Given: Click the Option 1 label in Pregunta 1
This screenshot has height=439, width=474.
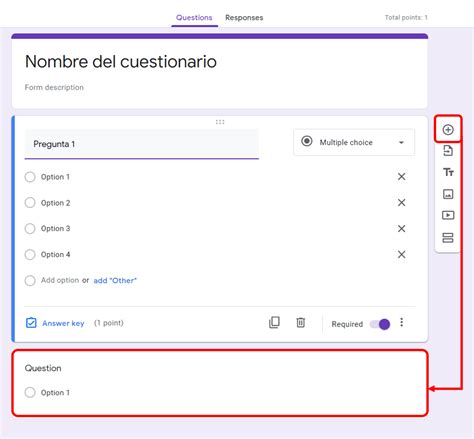Looking at the screenshot, I should pos(55,177).
